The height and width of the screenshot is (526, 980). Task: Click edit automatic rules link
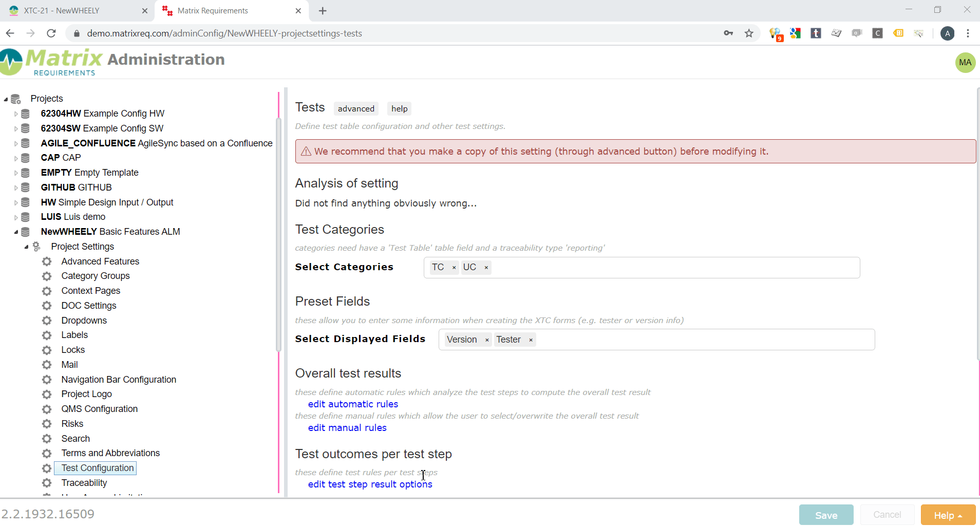click(x=353, y=404)
